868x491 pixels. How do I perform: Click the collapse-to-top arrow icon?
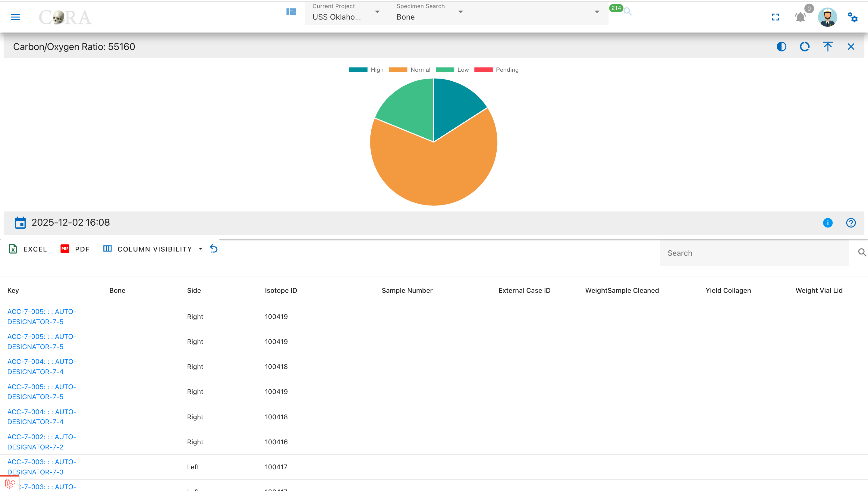click(828, 46)
